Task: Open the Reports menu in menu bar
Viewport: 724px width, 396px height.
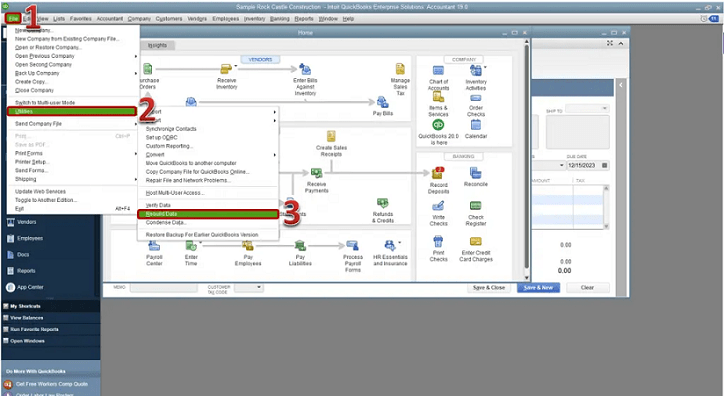Action: (304, 19)
